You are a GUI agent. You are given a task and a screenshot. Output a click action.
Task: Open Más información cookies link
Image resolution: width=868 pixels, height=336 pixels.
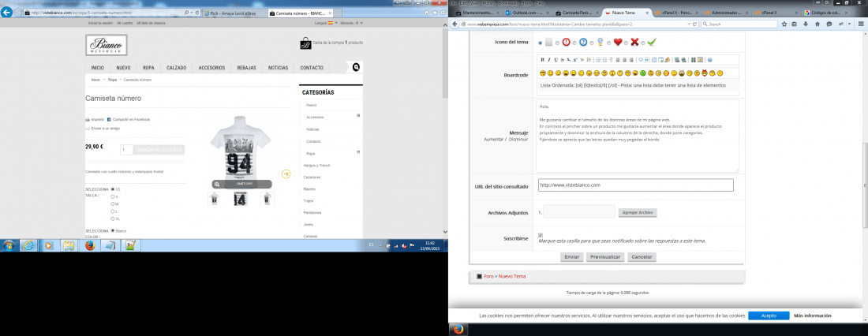tap(812, 315)
